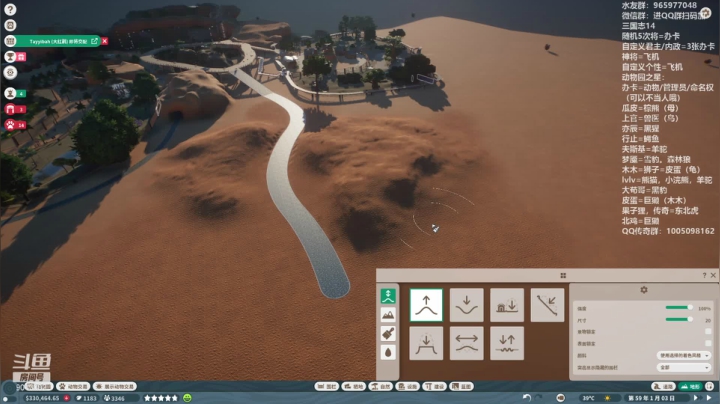The width and height of the screenshot is (720, 404).
Task: Toggle the second lock checkbox in settings
Action: click(708, 343)
